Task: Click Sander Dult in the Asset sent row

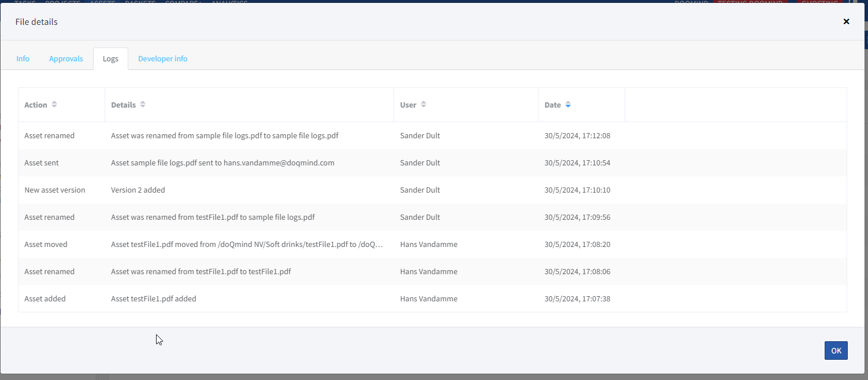Action: (x=420, y=163)
